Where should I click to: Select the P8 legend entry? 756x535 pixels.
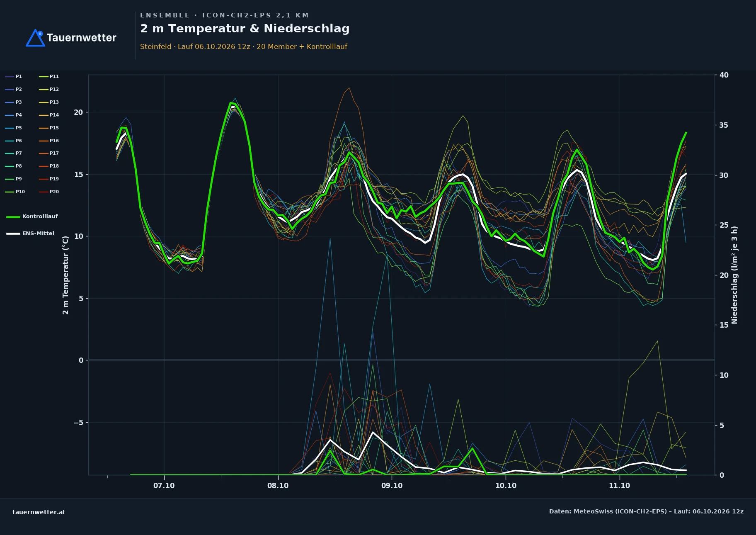pyautogui.click(x=14, y=166)
